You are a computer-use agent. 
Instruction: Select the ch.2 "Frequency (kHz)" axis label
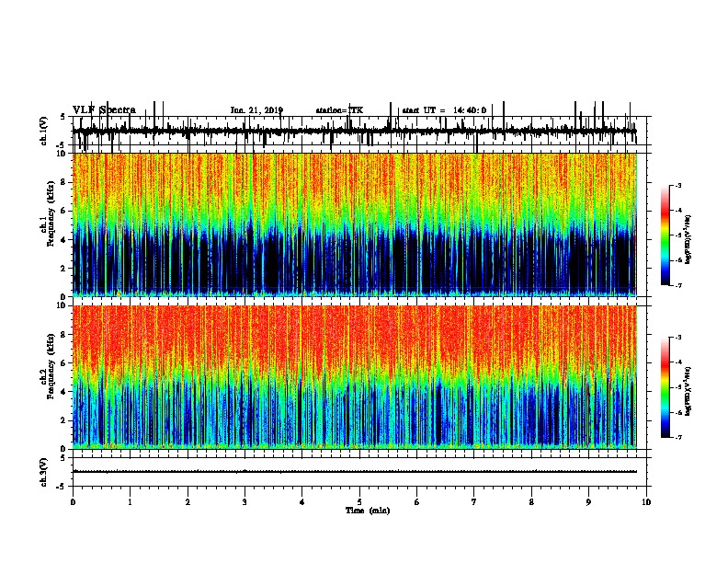[x=51, y=366]
